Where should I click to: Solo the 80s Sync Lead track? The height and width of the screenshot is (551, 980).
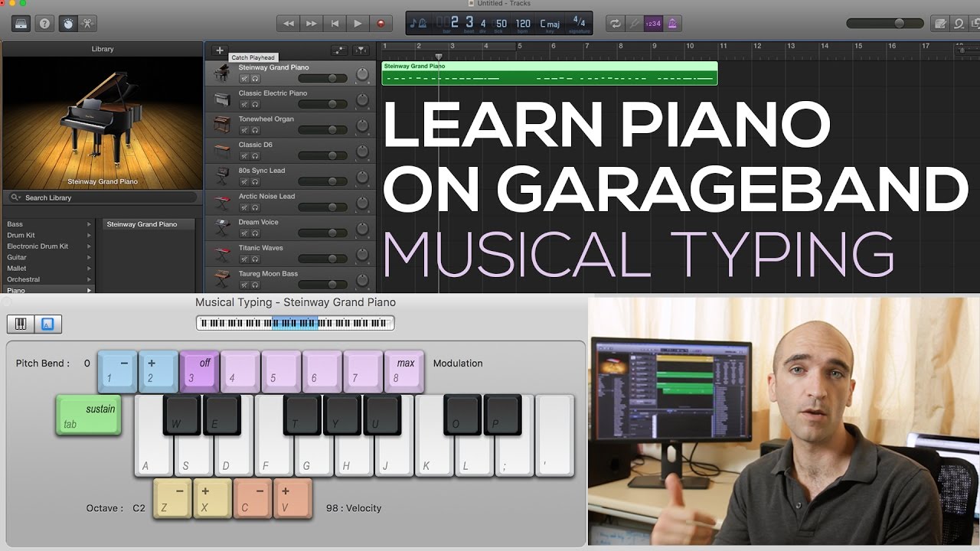(255, 181)
